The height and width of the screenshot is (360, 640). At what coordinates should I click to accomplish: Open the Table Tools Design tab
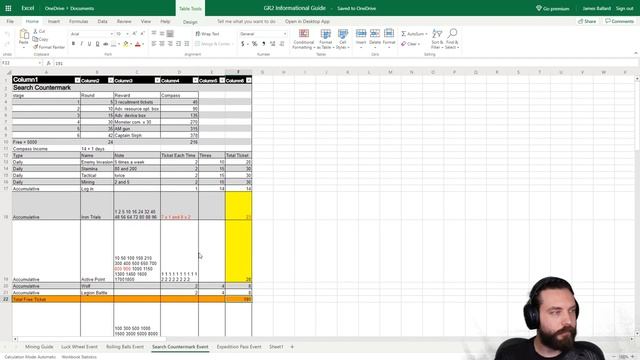tap(190, 22)
